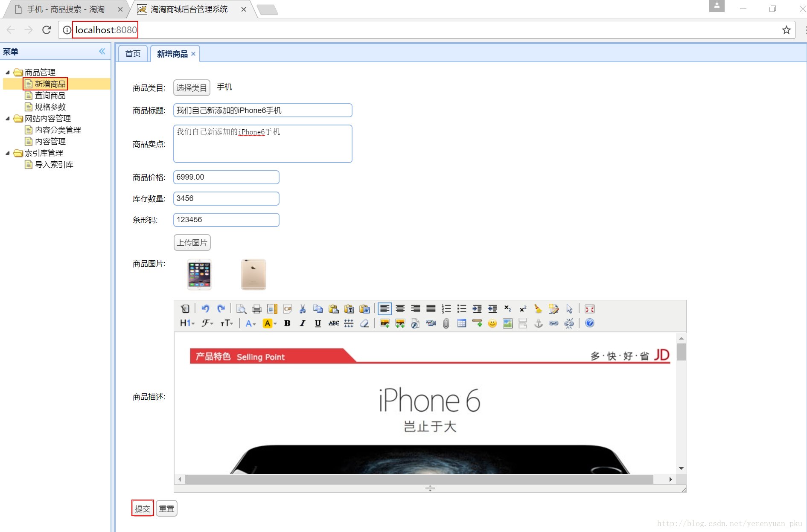The image size is (807, 532).
Task: Open emoticon picker smiley icon
Action: coord(492,323)
